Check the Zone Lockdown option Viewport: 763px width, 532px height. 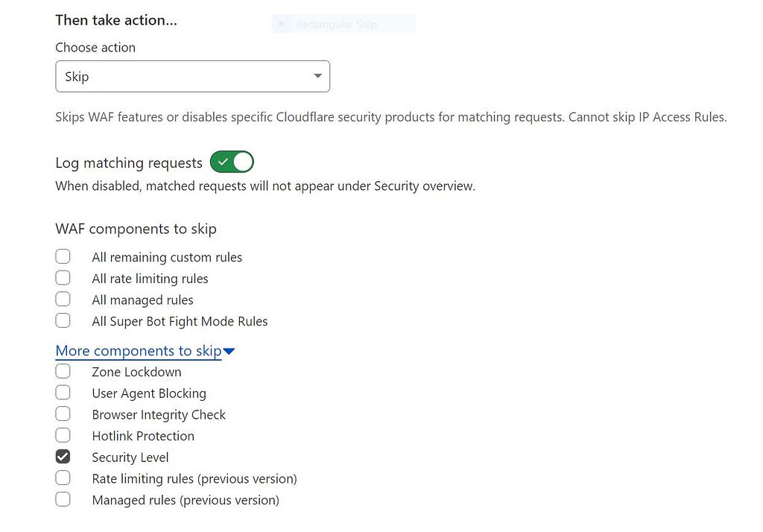tap(63, 370)
